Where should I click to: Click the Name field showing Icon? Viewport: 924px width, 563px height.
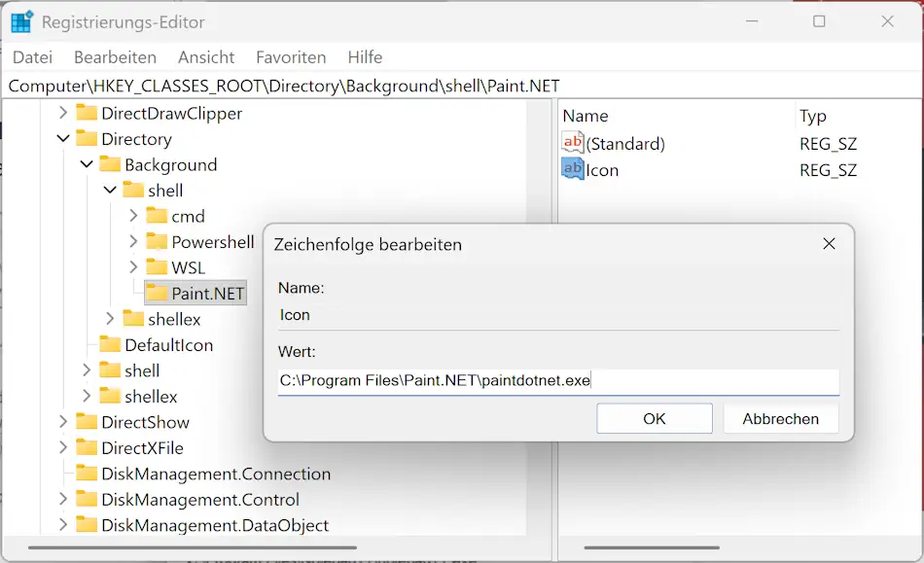coord(558,316)
